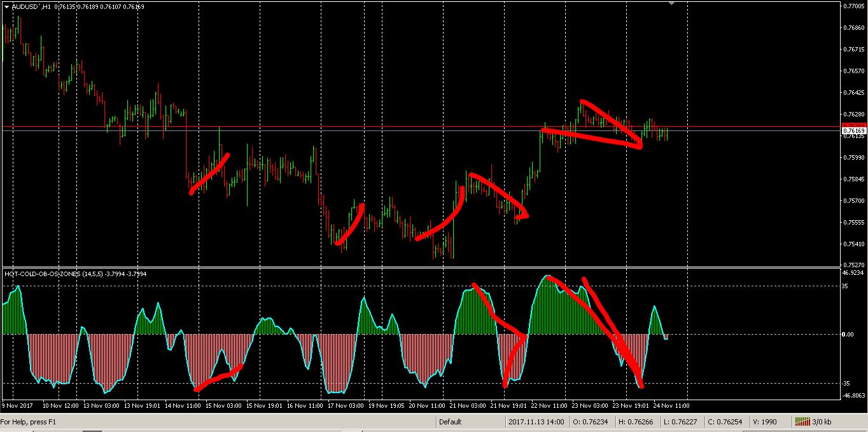Toggle the chart dropdown arrow beside AUDUSD
Screen dimensions: 868x432
pyautogui.click(x=7, y=7)
